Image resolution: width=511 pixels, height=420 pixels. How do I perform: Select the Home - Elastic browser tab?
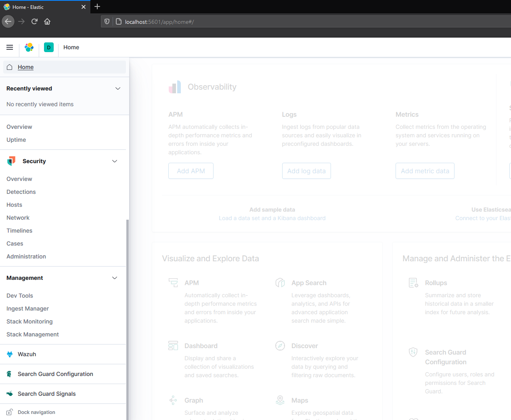point(44,7)
